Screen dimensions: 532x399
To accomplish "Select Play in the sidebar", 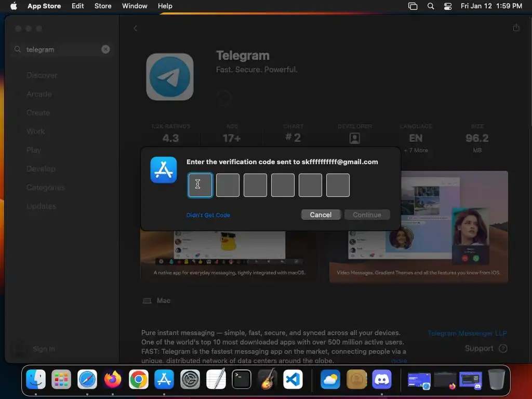I will coord(34,150).
